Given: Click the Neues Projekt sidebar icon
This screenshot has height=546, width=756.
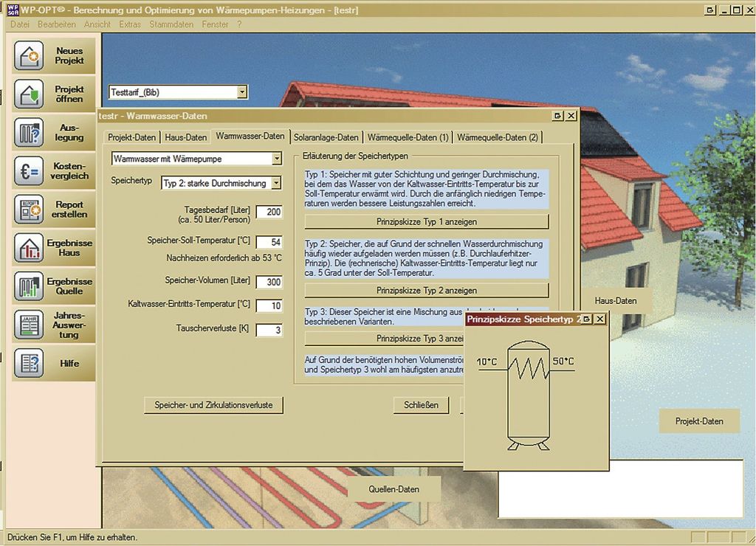Looking at the screenshot, I should click(x=30, y=56).
